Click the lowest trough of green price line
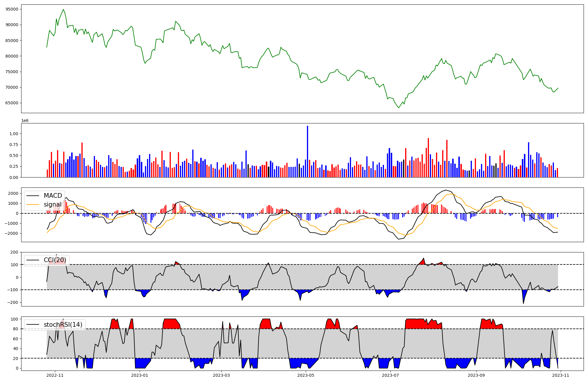The height and width of the screenshot is (382, 588). tap(399, 108)
